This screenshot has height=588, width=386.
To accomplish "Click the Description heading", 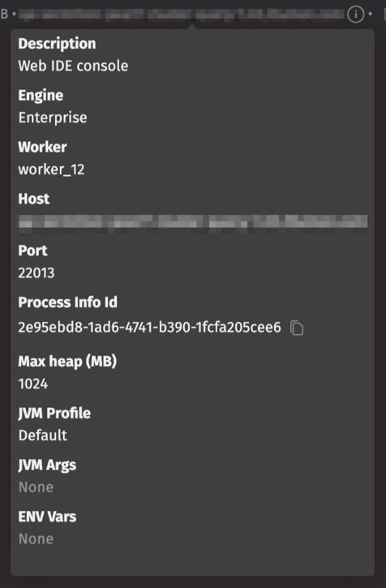I will coord(57,44).
